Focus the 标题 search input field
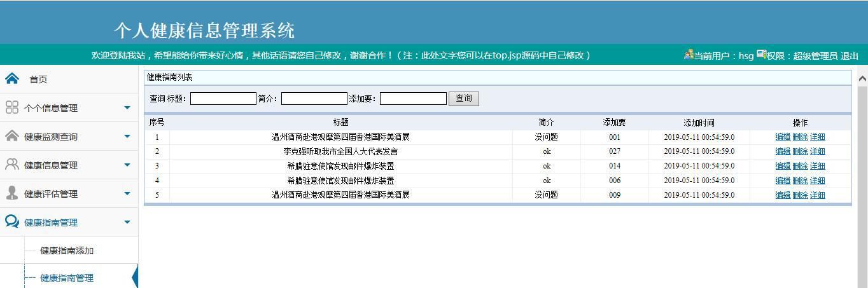The height and width of the screenshot is (288, 868). point(223,99)
